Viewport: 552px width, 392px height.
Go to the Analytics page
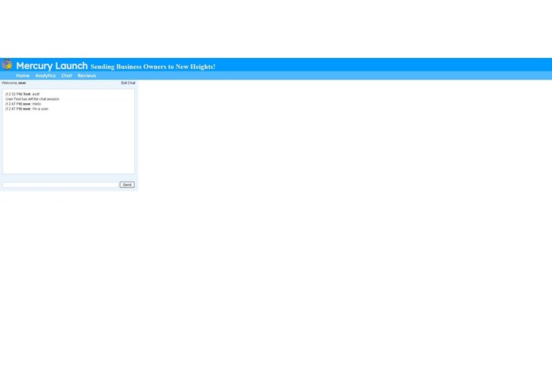tap(45, 75)
